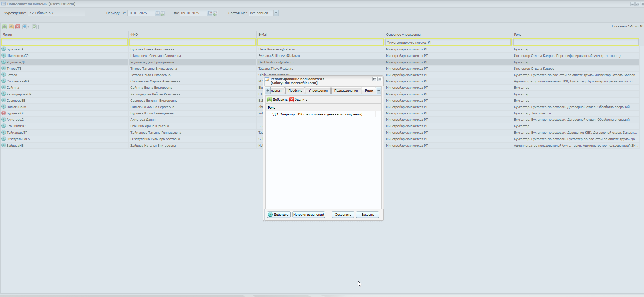
Task: Click the Закрыть button
Action: click(x=368, y=215)
